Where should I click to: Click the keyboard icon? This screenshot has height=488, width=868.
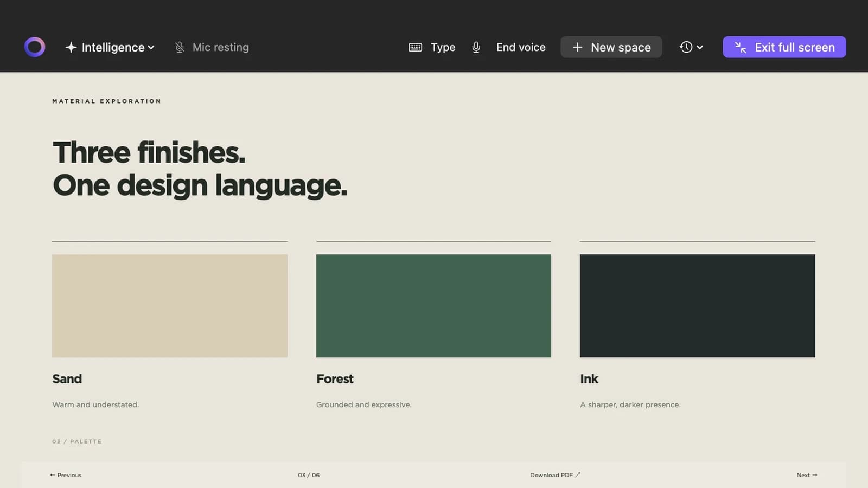pyautogui.click(x=415, y=47)
